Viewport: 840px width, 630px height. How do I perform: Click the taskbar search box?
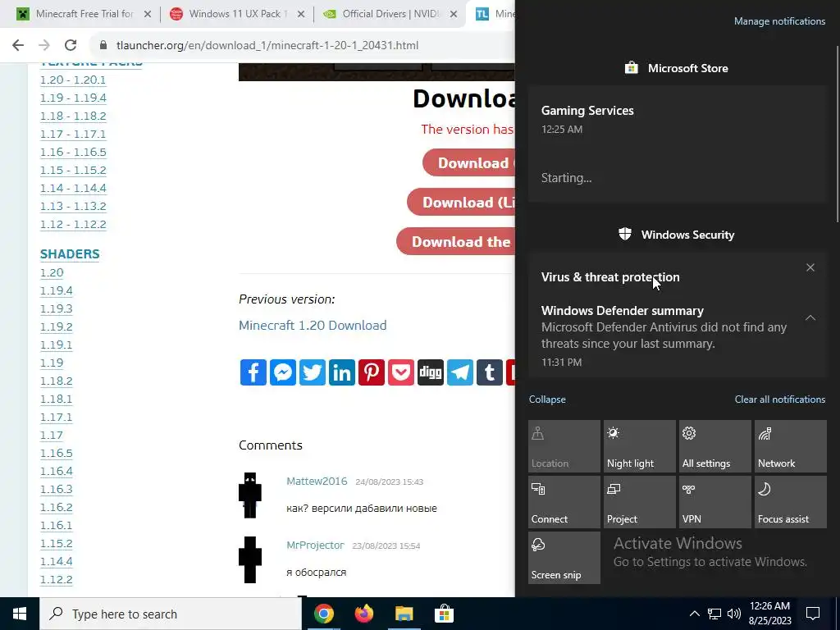[x=171, y=614]
